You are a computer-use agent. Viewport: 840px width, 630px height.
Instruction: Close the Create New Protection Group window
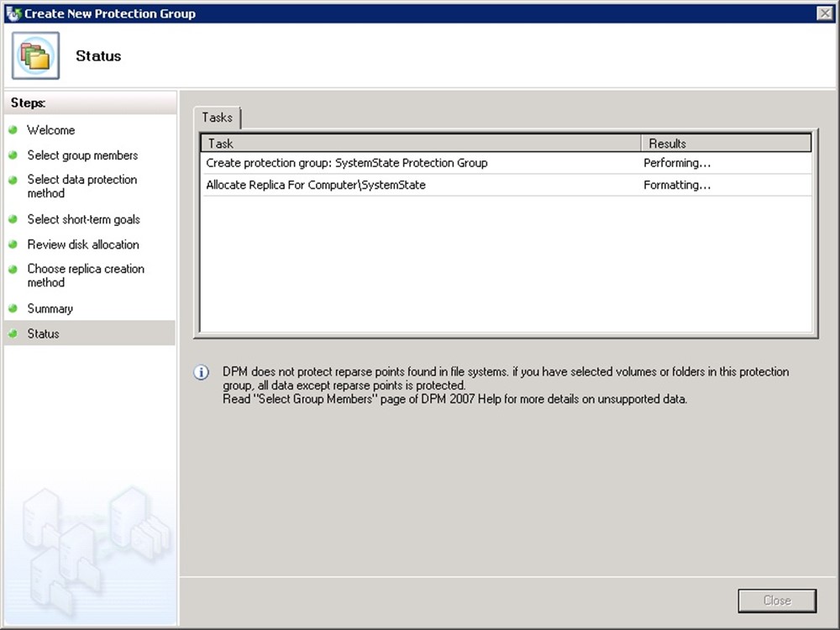coord(824,13)
